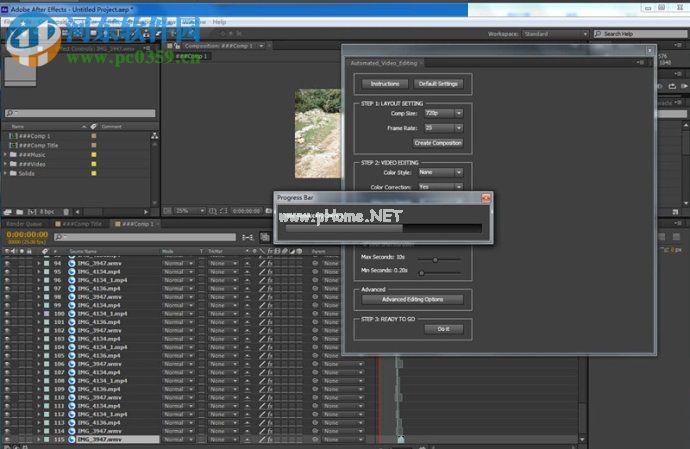Toggle visibility eye of layer 94
The width and height of the screenshot is (690, 449).
[7, 263]
